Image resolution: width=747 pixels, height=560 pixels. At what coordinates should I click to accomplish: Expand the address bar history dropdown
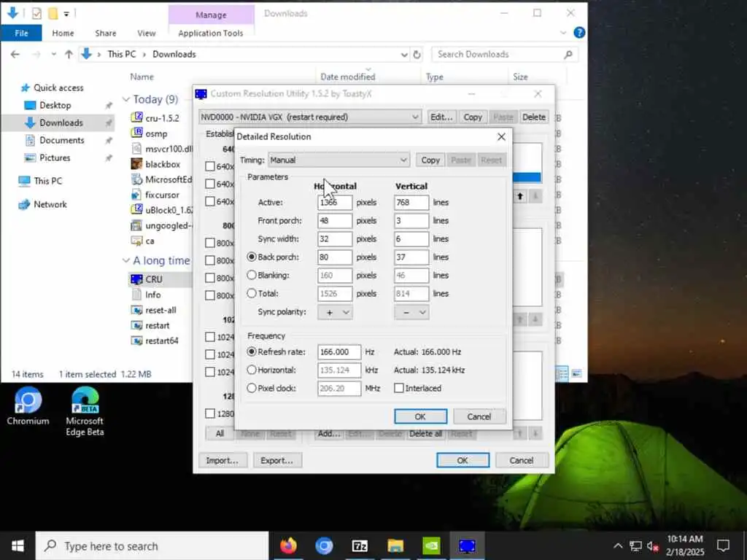404,55
